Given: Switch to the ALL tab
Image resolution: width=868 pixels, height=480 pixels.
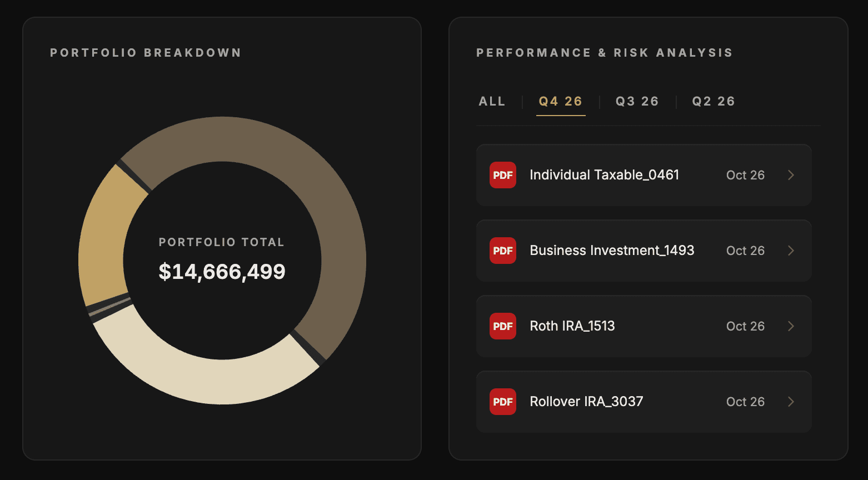Looking at the screenshot, I should tap(492, 102).
